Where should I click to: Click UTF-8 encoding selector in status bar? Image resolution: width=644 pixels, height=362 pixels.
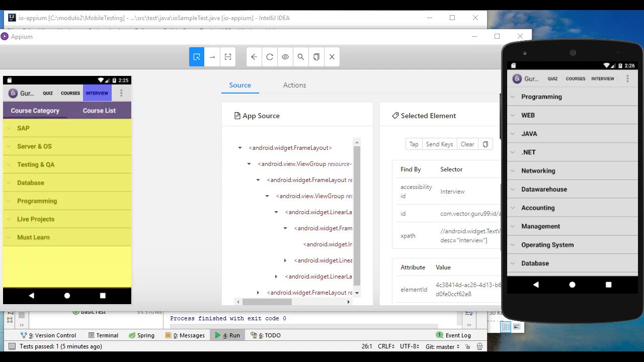click(410, 346)
